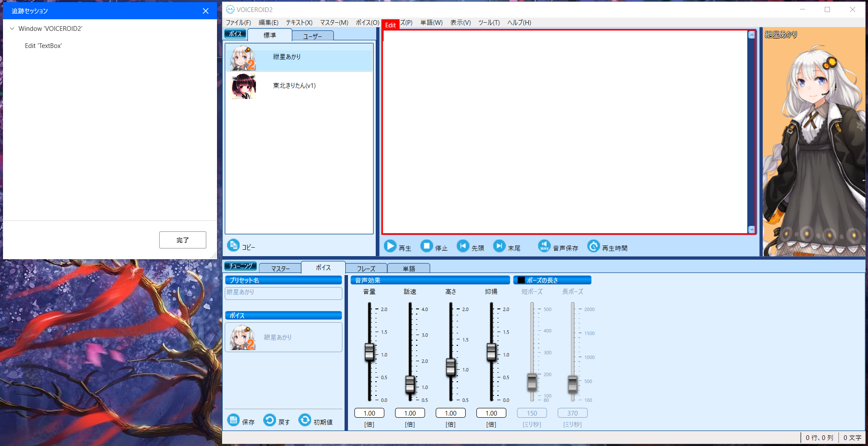Click the Stop (停止) icon
The image size is (868, 446).
pyautogui.click(x=426, y=246)
